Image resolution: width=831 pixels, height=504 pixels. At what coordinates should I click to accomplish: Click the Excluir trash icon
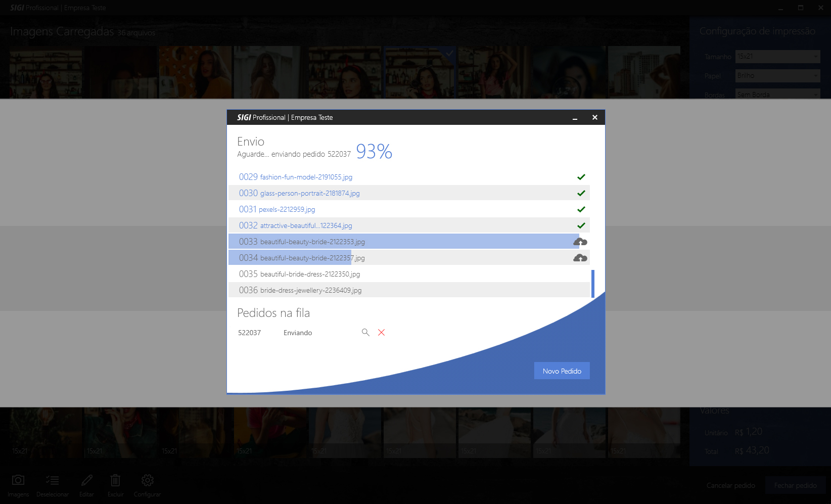pos(115,480)
